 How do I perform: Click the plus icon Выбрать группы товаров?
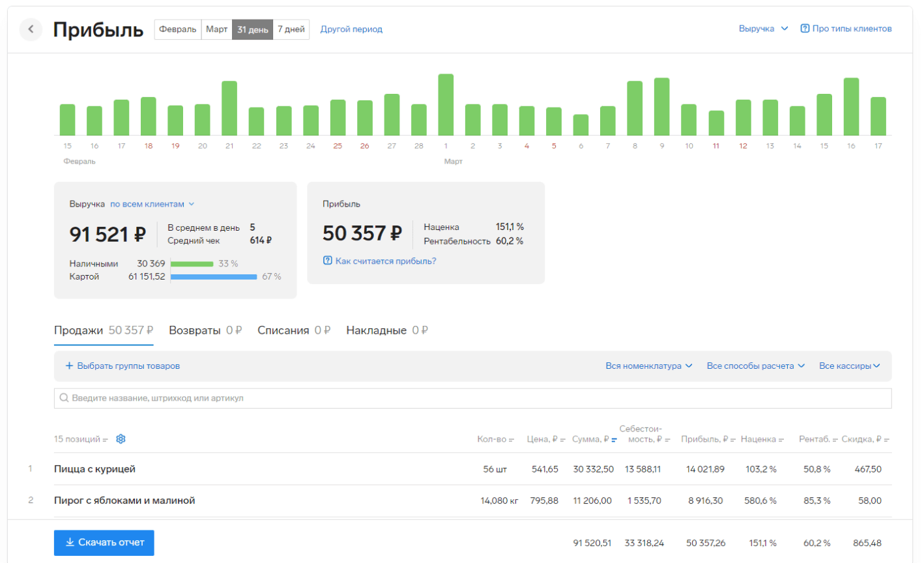pos(69,366)
